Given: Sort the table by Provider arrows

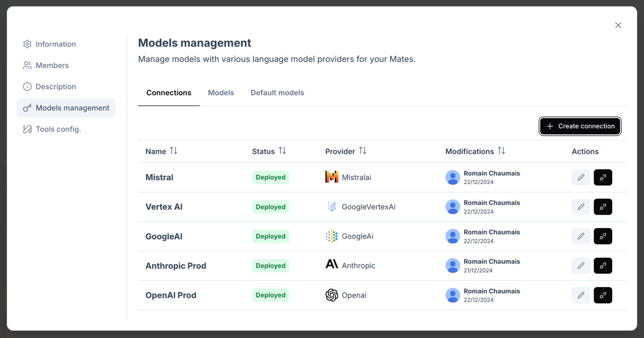Looking at the screenshot, I should pos(362,151).
